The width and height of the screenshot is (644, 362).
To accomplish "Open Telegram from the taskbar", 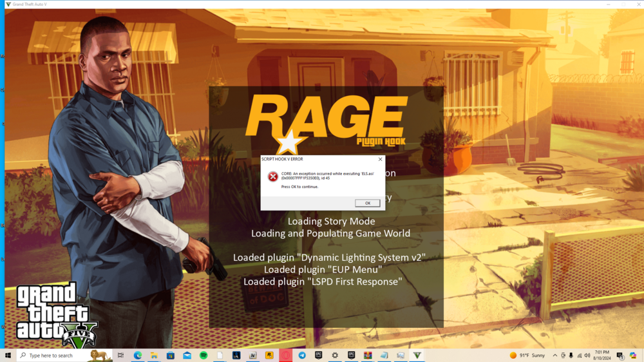I will pos(302,356).
